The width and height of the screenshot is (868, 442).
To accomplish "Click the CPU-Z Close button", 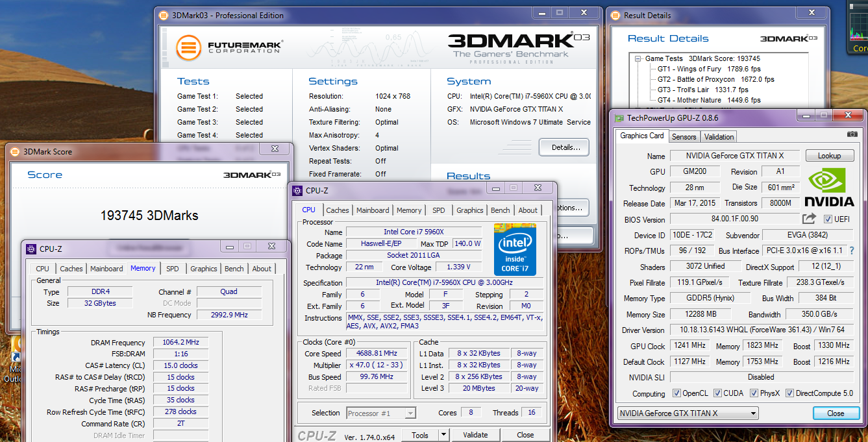I will pos(525,435).
